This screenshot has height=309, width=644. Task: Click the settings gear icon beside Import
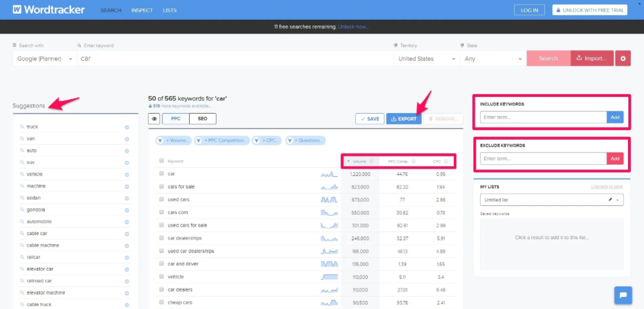click(623, 58)
